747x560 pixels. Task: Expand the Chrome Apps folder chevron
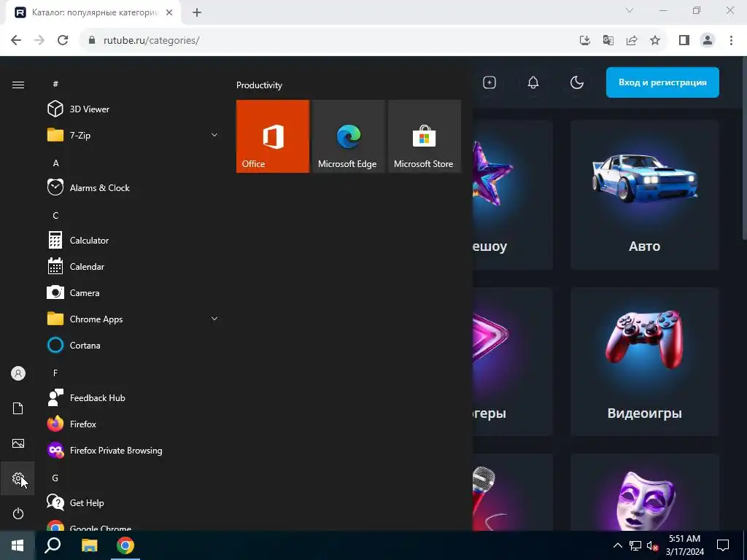click(214, 319)
